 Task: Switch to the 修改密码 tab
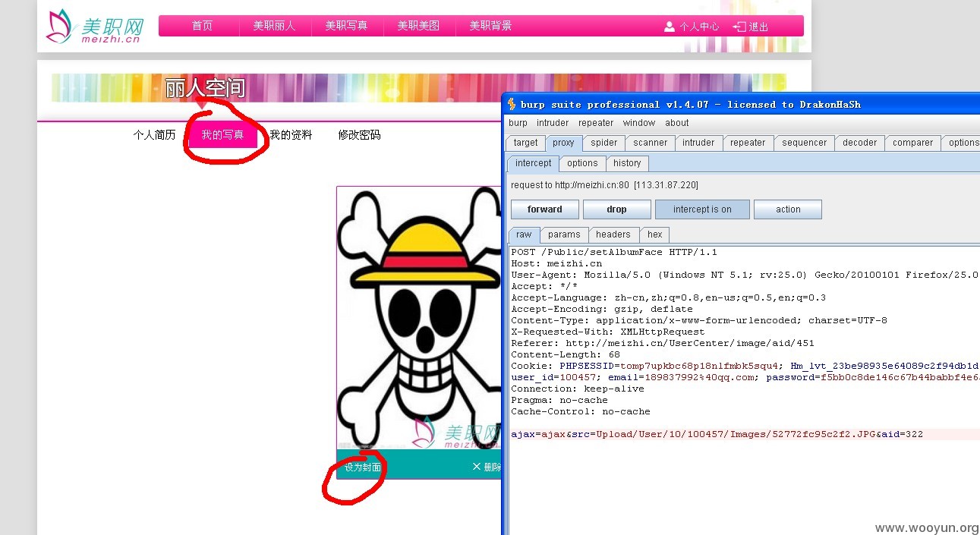pos(359,135)
